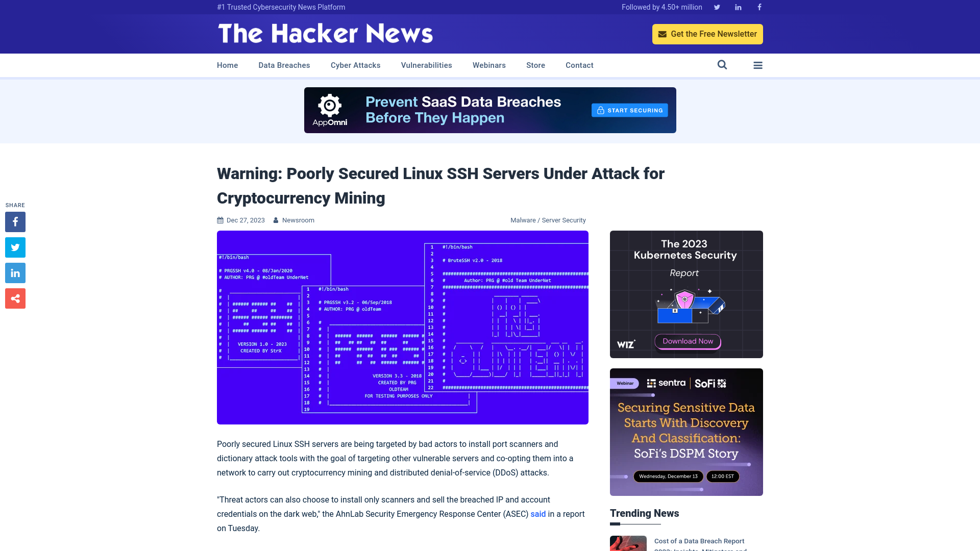Expand the Store navigation dropdown
The height and width of the screenshot is (551, 980).
[x=535, y=65]
